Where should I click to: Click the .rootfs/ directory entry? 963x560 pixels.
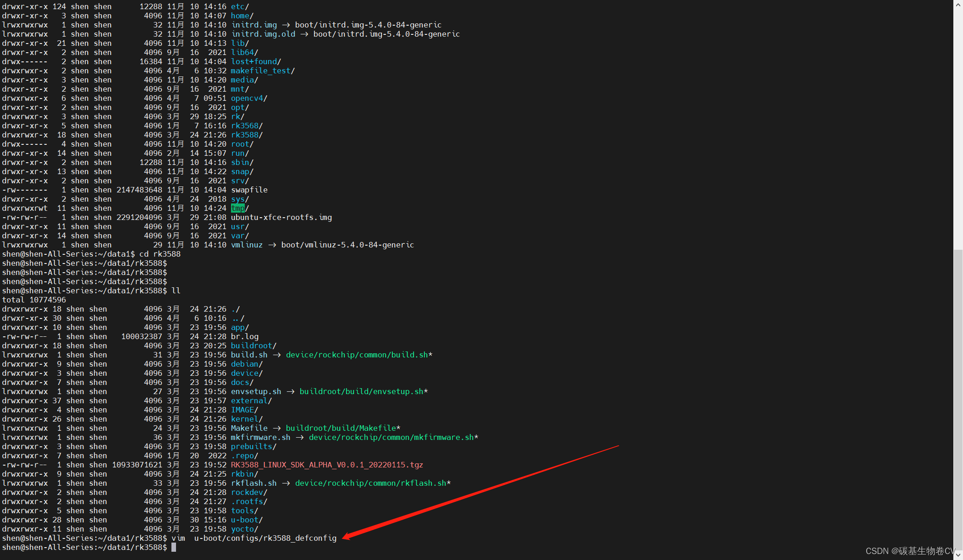[249, 501]
